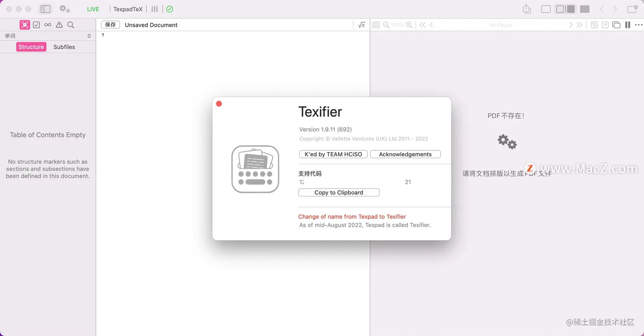Click the detach PDF window icon
644x336 pixels.
point(616,25)
